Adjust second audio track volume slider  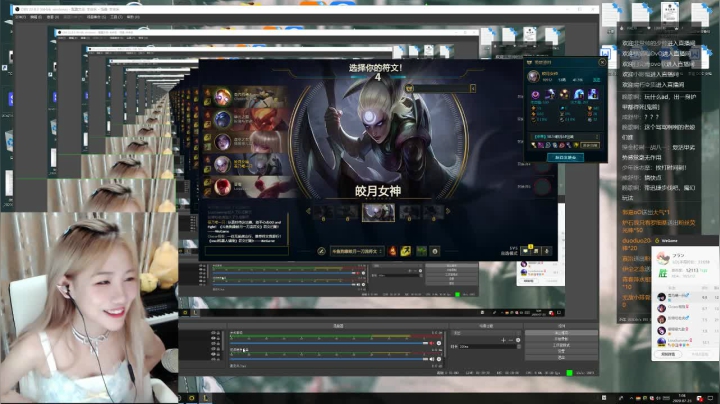tap(328, 359)
